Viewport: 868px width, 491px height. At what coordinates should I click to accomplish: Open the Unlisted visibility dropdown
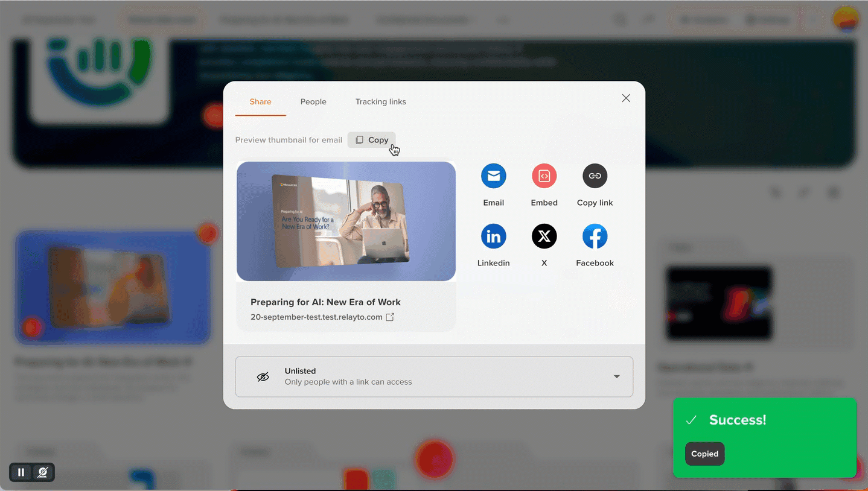433,376
